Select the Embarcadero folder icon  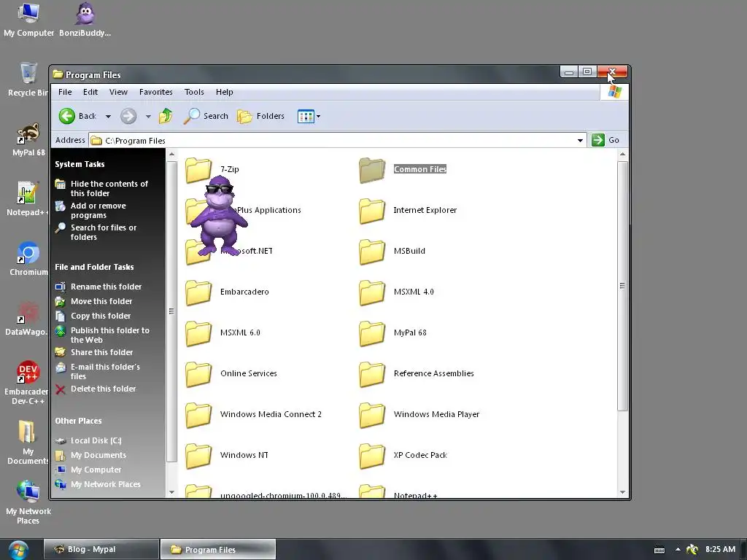pyautogui.click(x=198, y=292)
